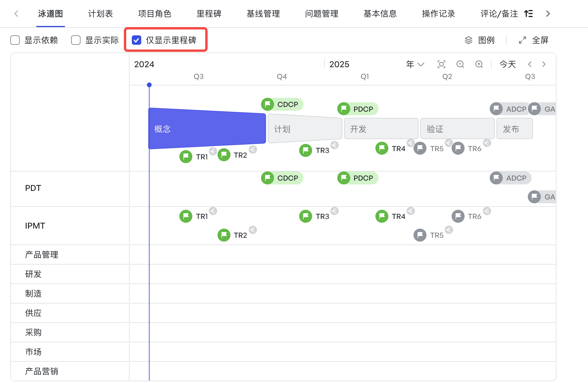
Task: Click the TR6 flag in IPMT lane
Action: (458, 216)
